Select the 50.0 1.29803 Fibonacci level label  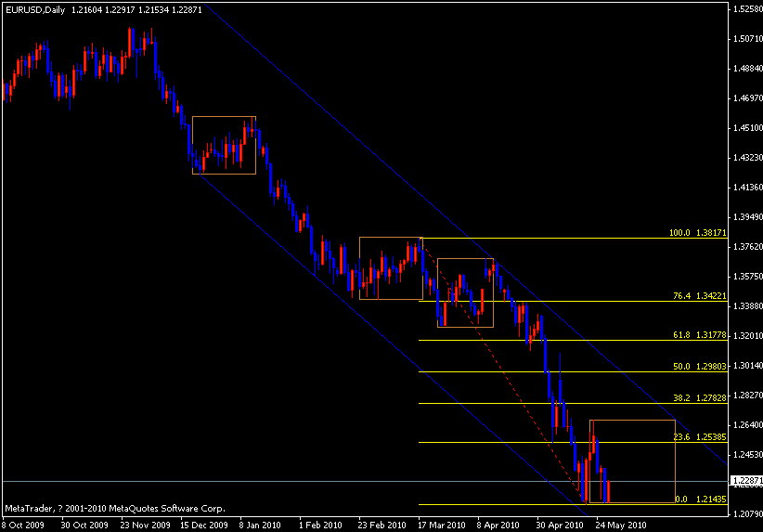(x=700, y=367)
